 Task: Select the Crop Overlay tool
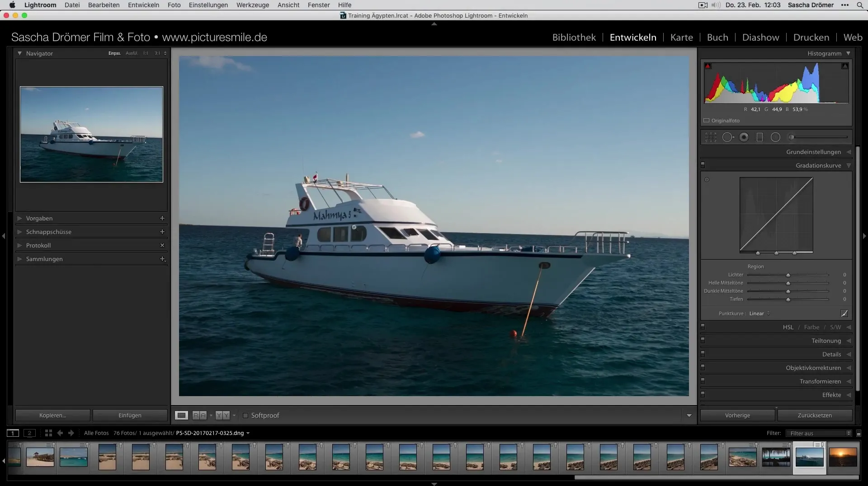pyautogui.click(x=711, y=137)
